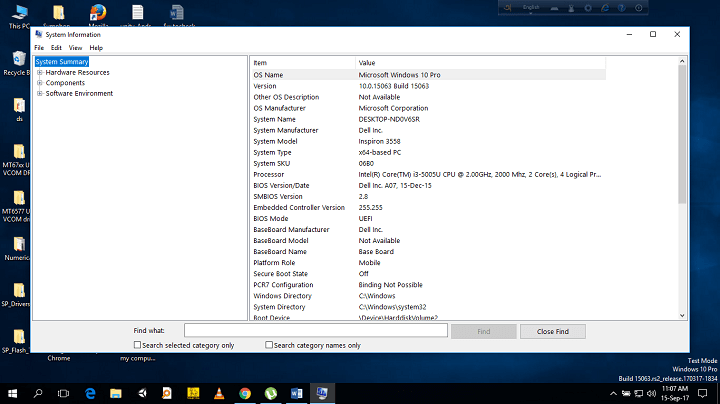Open taskbar search magnifier
Image resolution: width=720 pixels, height=404 pixels.
(38, 393)
